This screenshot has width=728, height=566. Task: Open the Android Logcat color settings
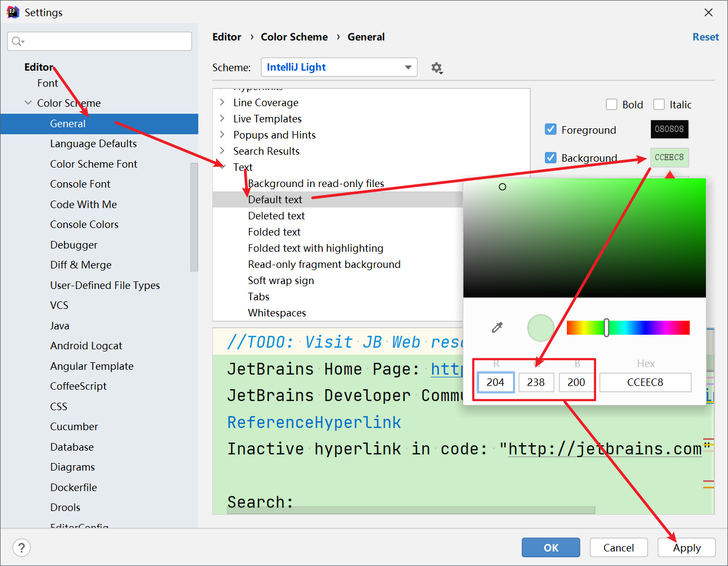point(86,346)
